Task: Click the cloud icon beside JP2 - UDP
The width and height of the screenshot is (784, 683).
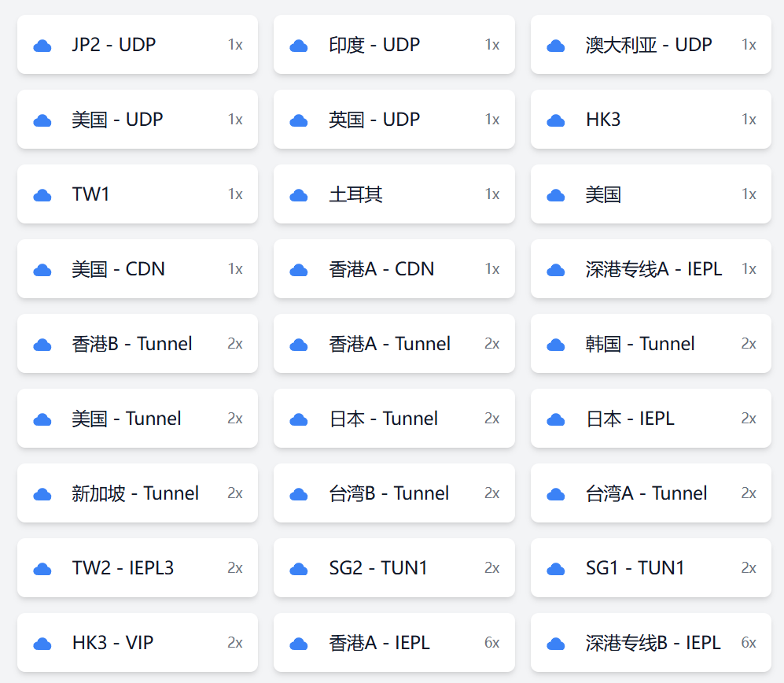Action: point(42,46)
